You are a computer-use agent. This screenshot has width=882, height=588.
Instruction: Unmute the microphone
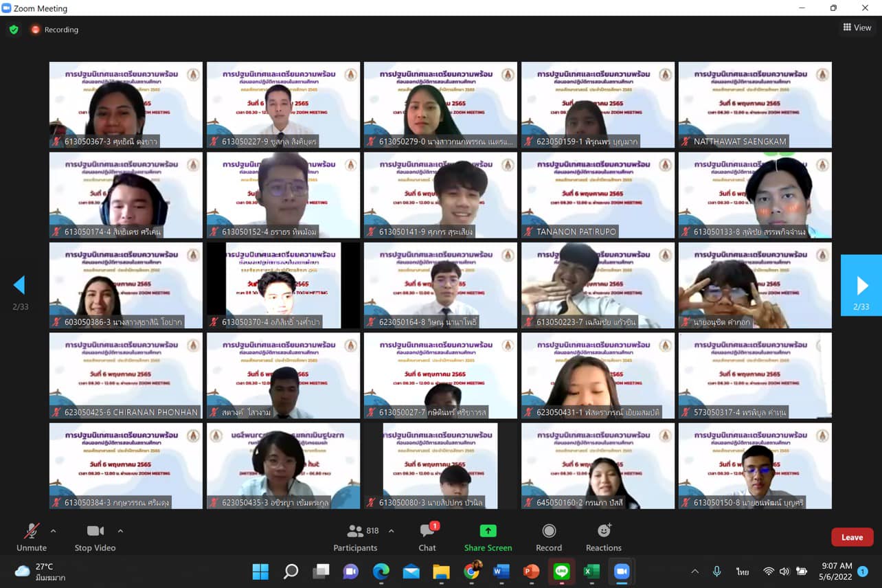coord(32,536)
